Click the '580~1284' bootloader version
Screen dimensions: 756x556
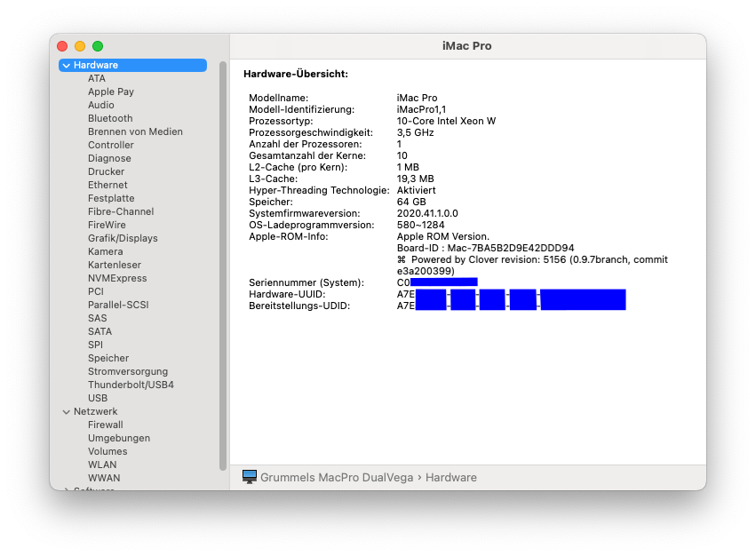[x=420, y=226]
